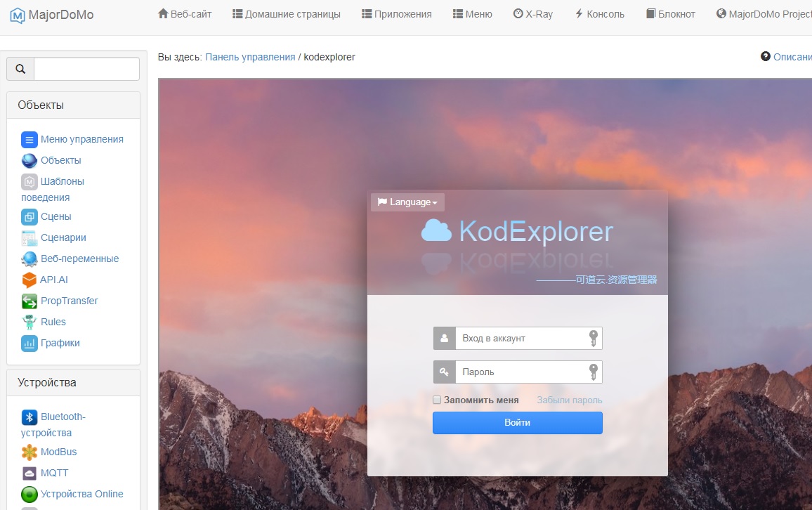Open the Сценарии sidebar link

pos(63,237)
